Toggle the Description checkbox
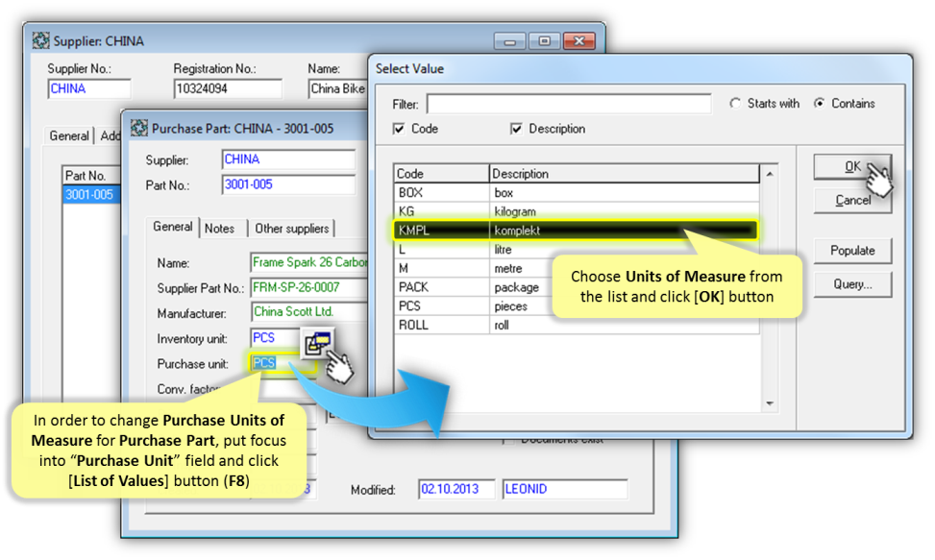935x560 pixels. tap(516, 129)
